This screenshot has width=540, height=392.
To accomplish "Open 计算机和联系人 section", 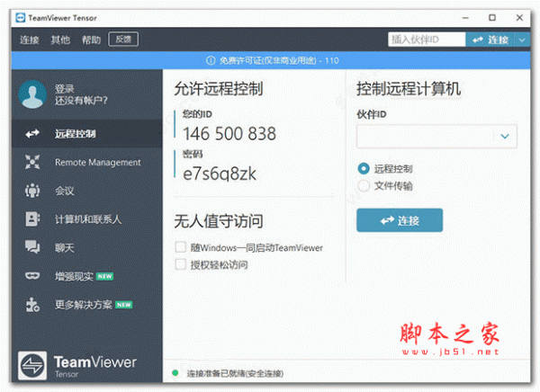I will (87, 219).
